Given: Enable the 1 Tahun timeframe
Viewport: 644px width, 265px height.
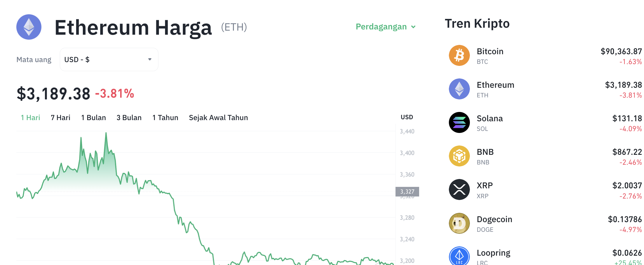Looking at the screenshot, I should click(165, 117).
